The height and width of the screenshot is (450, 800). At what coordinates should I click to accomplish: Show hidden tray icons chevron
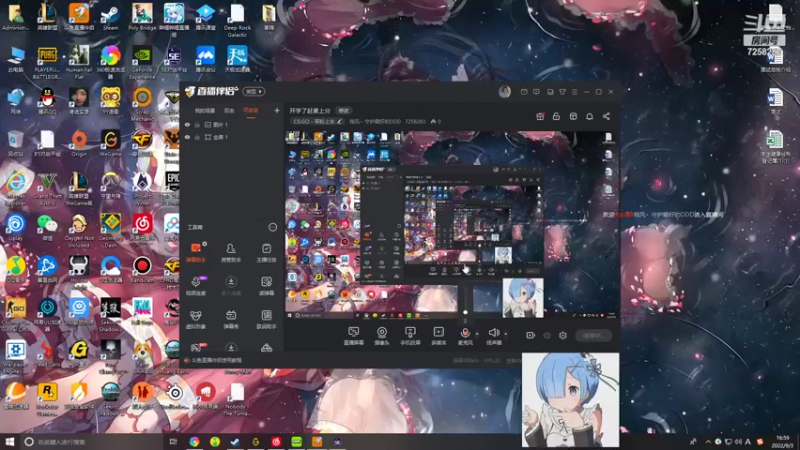click(x=708, y=442)
